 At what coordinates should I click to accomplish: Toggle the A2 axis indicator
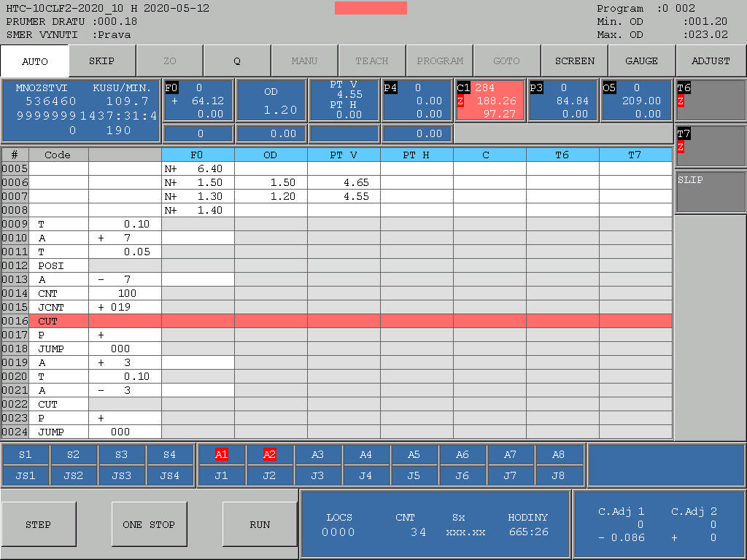pos(270,455)
